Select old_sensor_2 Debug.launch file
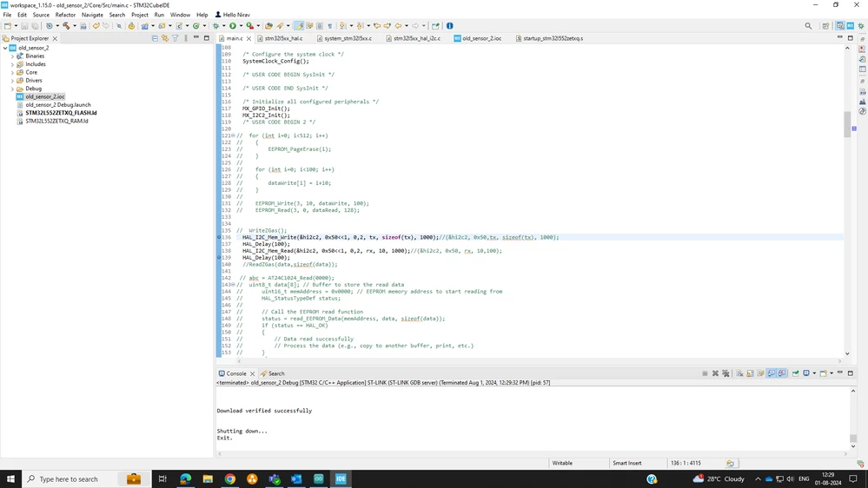 point(57,104)
